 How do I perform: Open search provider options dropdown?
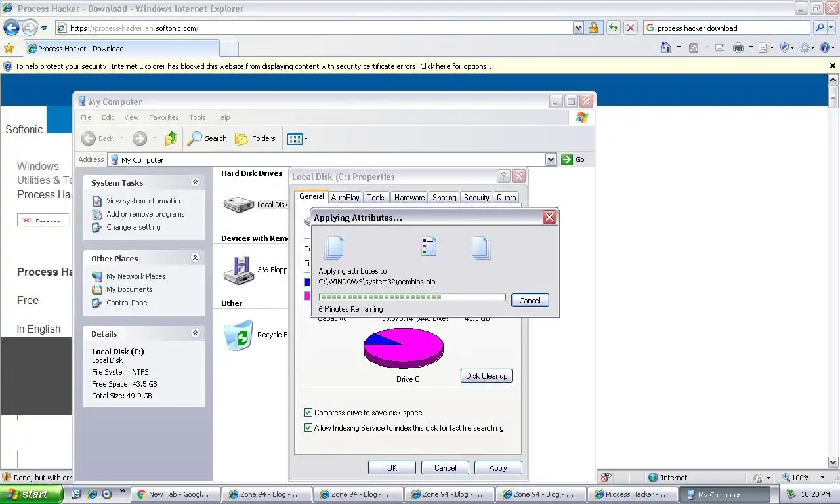pos(831,28)
